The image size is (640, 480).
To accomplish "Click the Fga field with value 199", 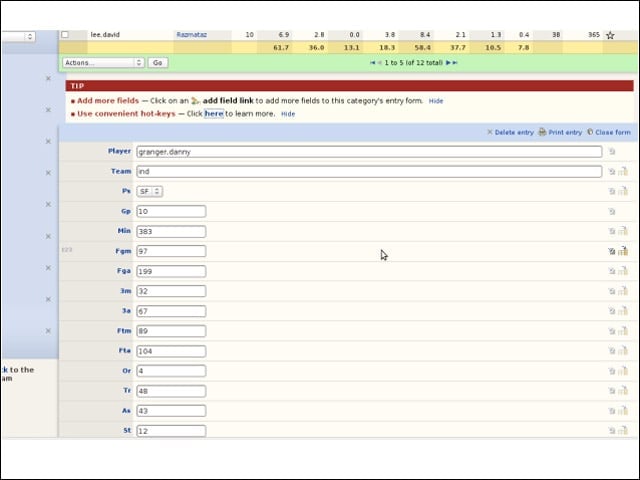I will [171, 271].
